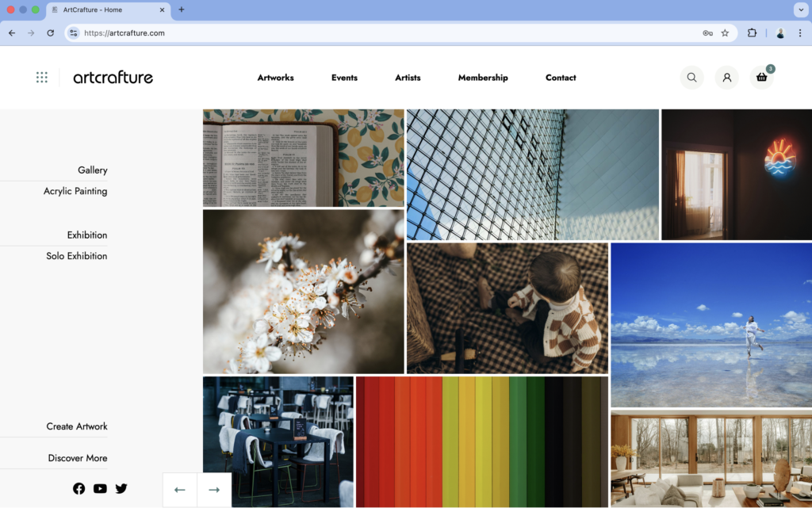Bookmark this page with the star

[x=724, y=33]
